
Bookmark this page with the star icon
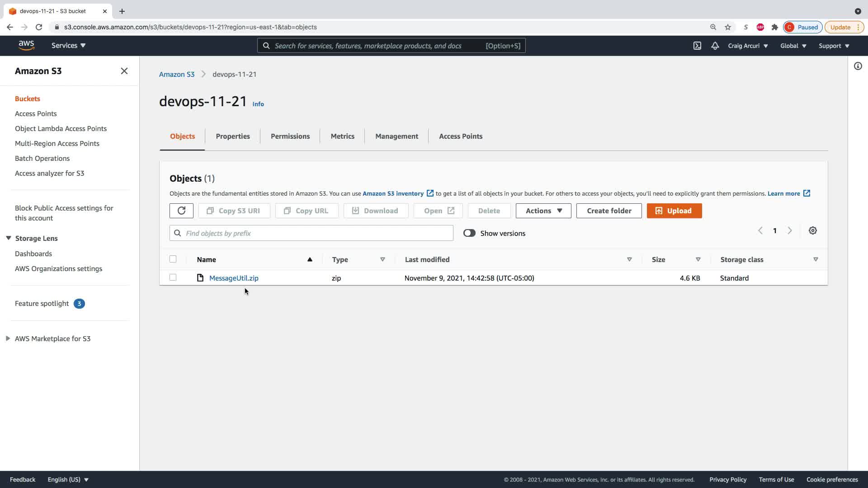tap(728, 27)
